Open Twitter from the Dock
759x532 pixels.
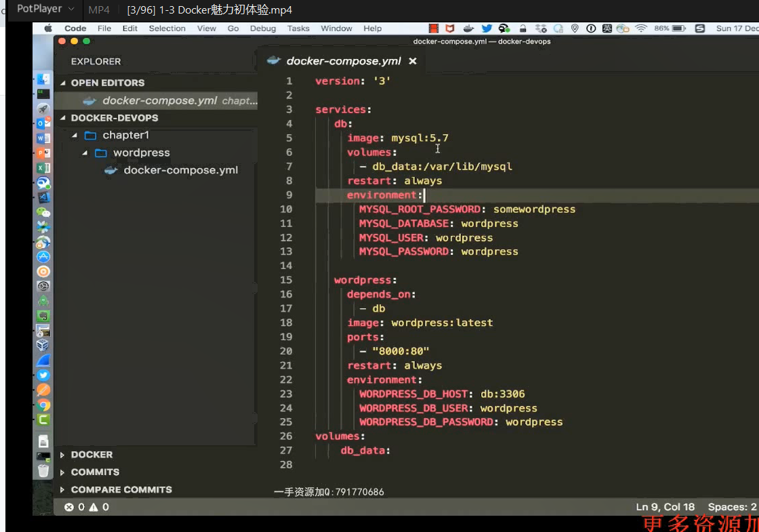[43, 375]
